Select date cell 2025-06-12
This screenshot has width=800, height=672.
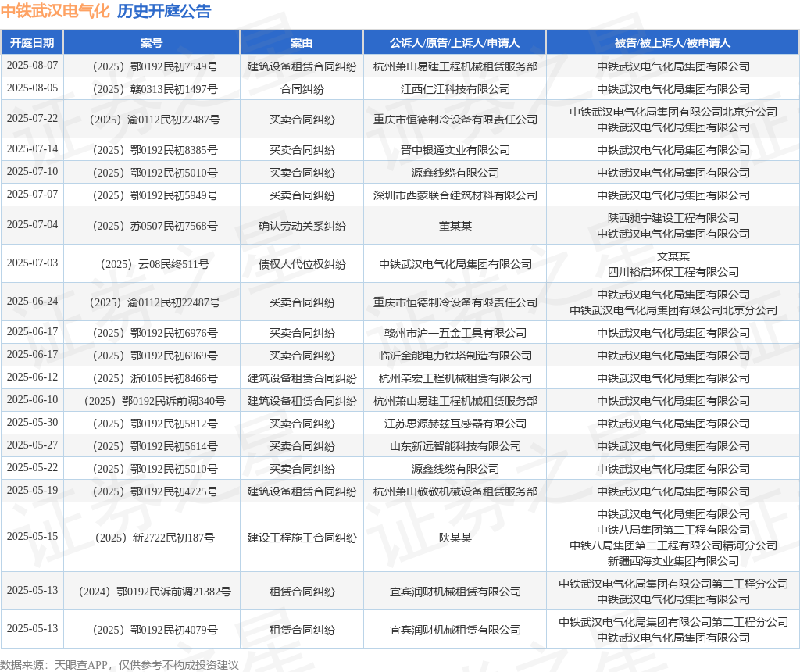point(32,377)
